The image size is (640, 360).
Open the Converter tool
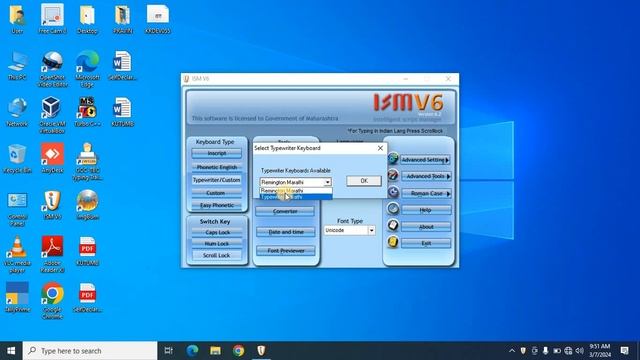tap(285, 211)
